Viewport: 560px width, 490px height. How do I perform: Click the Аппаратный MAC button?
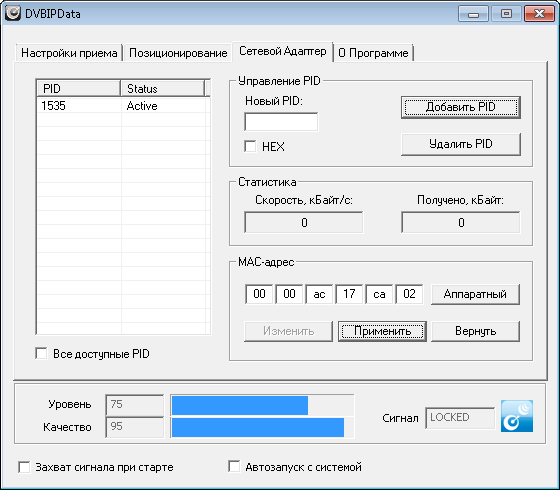coord(475,294)
